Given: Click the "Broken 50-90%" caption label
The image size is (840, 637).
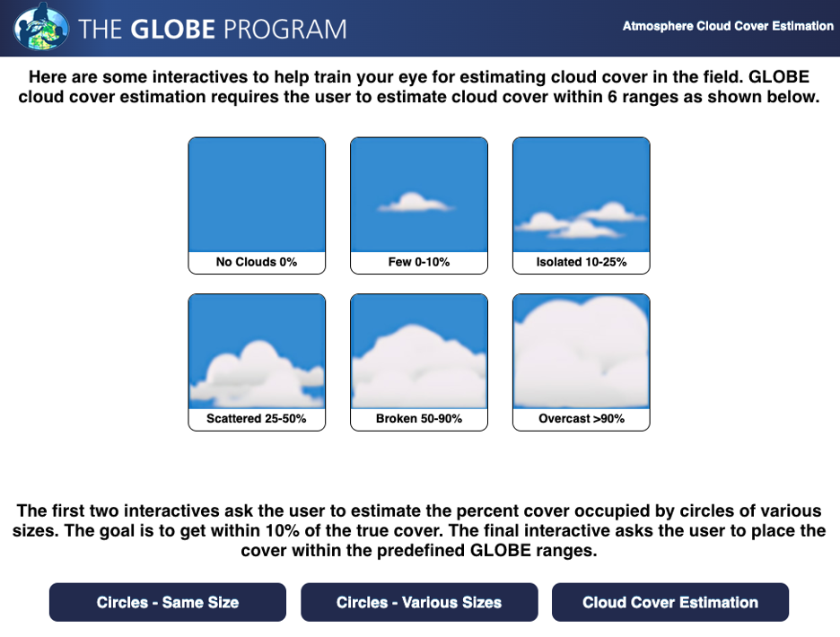Looking at the screenshot, I should [419, 419].
